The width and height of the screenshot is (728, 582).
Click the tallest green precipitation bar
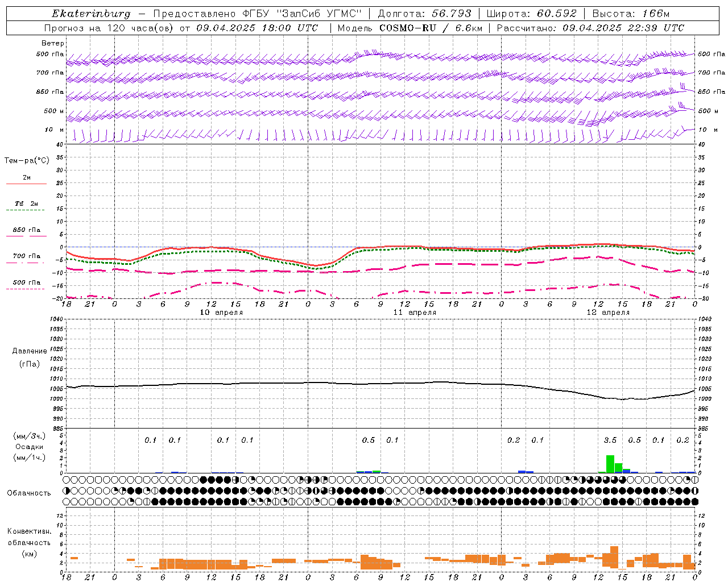pos(610,464)
